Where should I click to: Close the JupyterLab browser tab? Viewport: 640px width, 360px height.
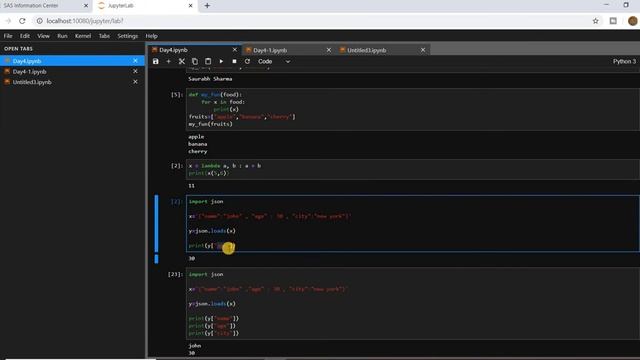[x=190, y=6]
